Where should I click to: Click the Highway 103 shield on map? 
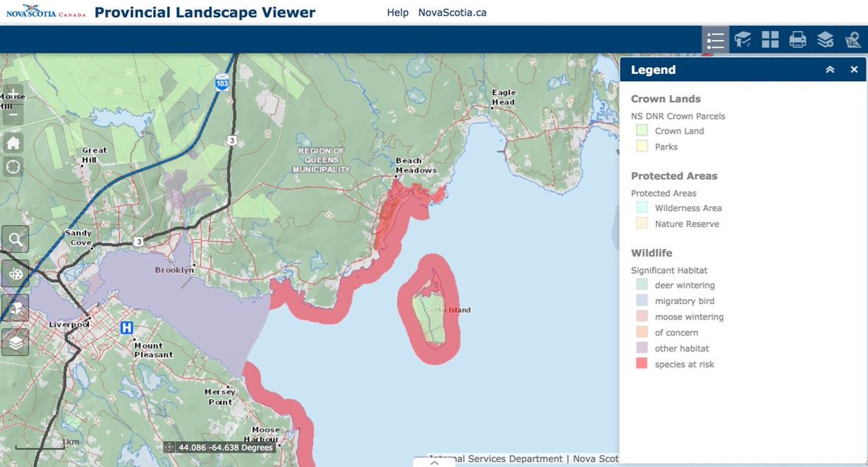click(221, 82)
